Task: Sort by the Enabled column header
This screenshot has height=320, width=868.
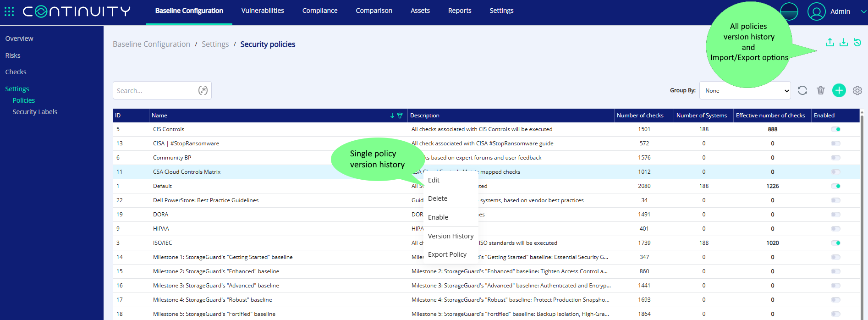Action: (835, 116)
